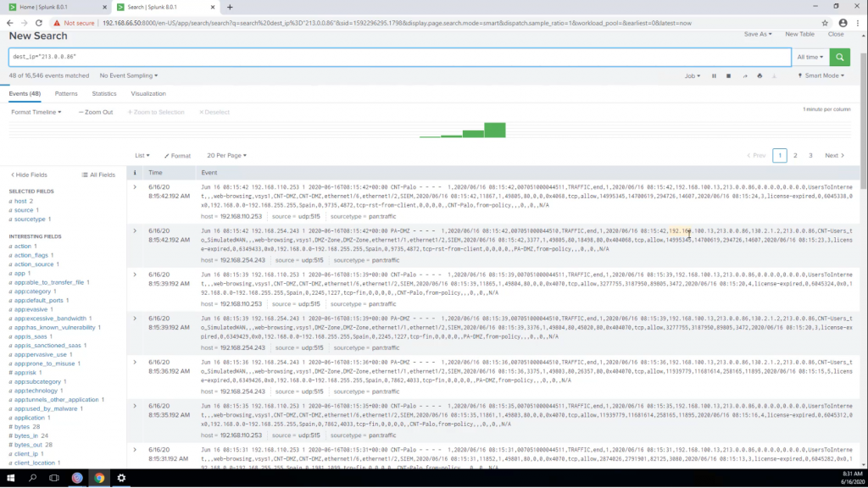
Task: Click the Format pencil icon
Action: tap(167, 156)
